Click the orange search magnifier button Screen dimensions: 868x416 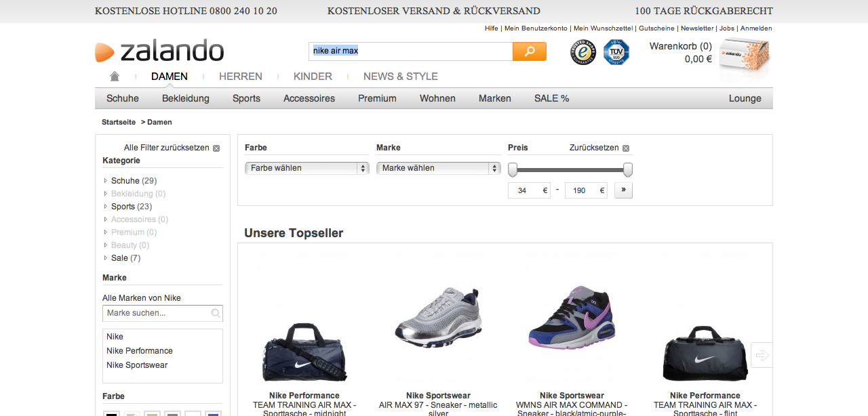(529, 51)
